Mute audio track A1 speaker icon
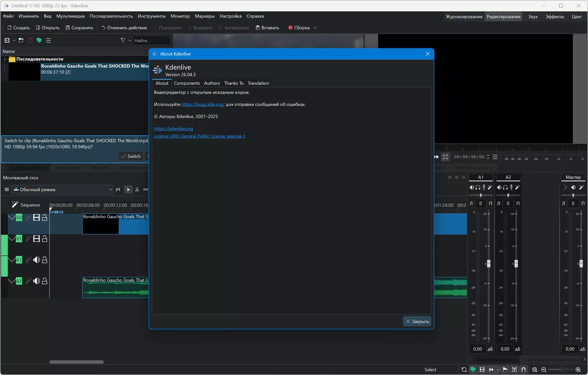 (x=36, y=260)
